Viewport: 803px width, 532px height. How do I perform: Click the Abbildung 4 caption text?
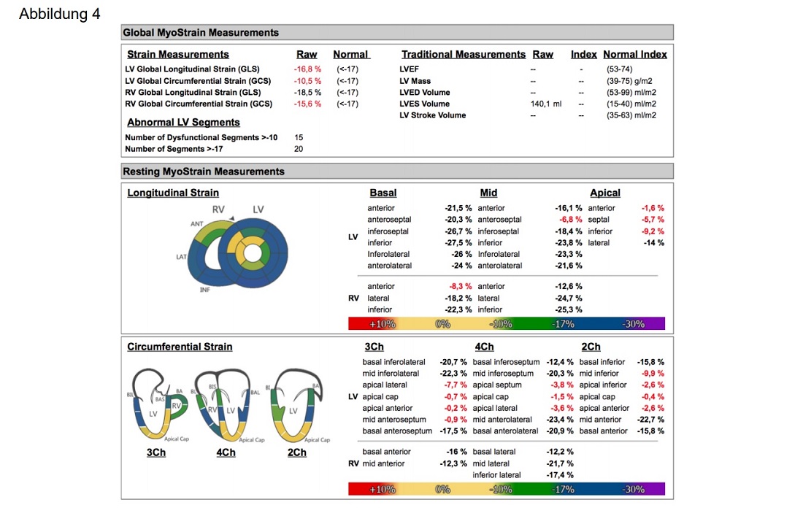(x=60, y=14)
